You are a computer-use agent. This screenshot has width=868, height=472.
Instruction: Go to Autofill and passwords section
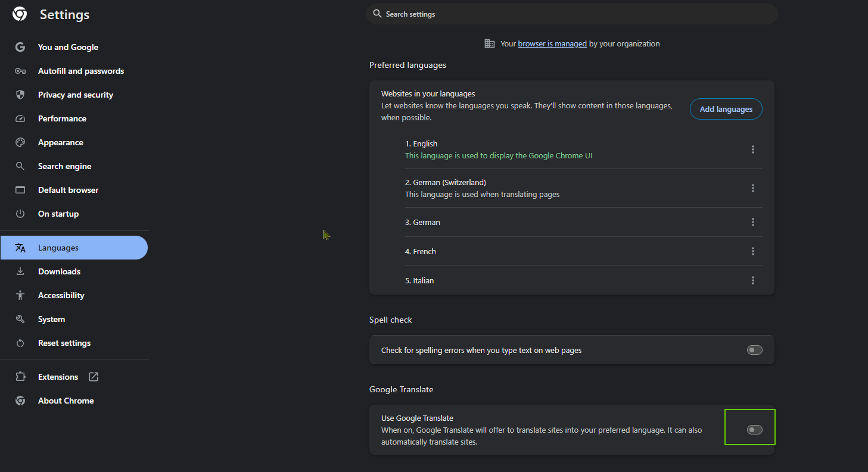[74, 71]
